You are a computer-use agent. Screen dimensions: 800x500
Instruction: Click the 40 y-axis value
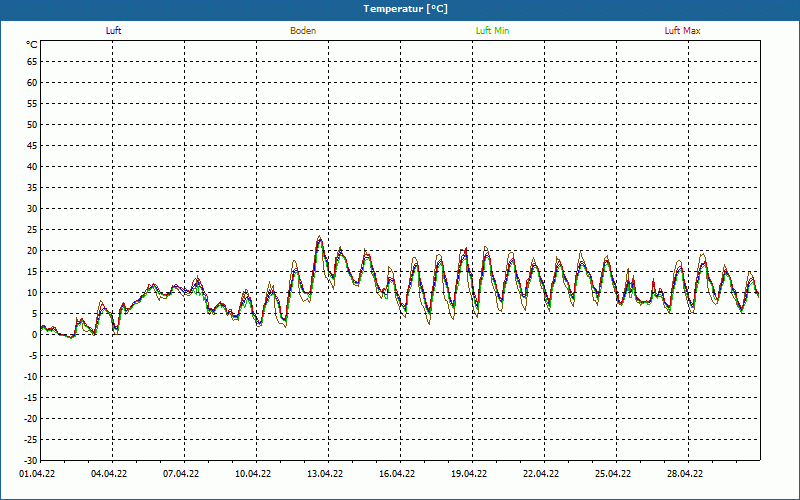[32, 167]
